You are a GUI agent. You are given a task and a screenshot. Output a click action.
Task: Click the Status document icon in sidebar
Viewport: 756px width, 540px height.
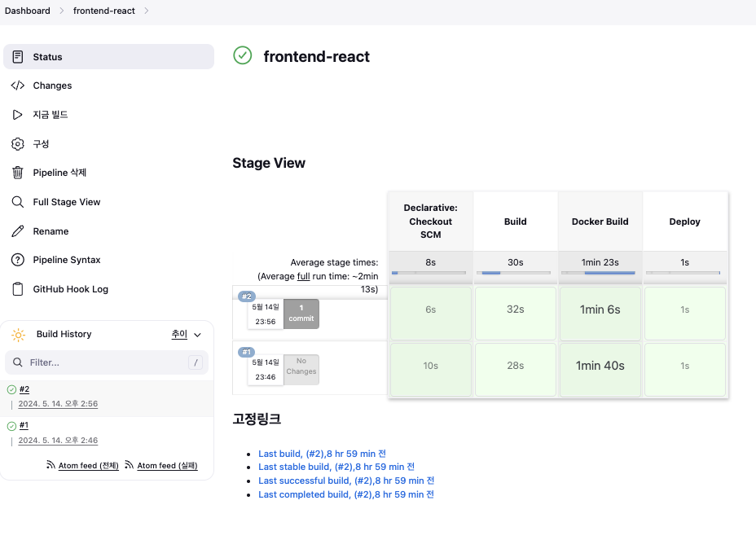(x=18, y=57)
